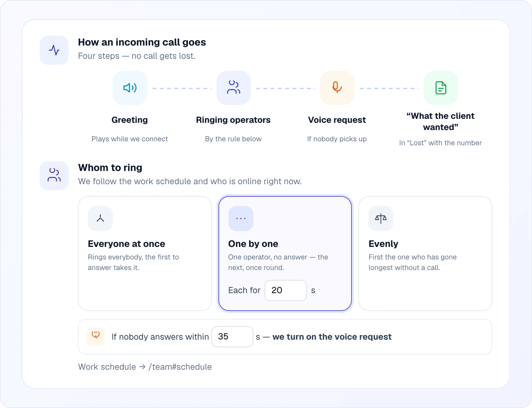Image resolution: width=532 pixels, height=408 pixels.
Task: Click the Each for seconds field
Action: pos(286,290)
